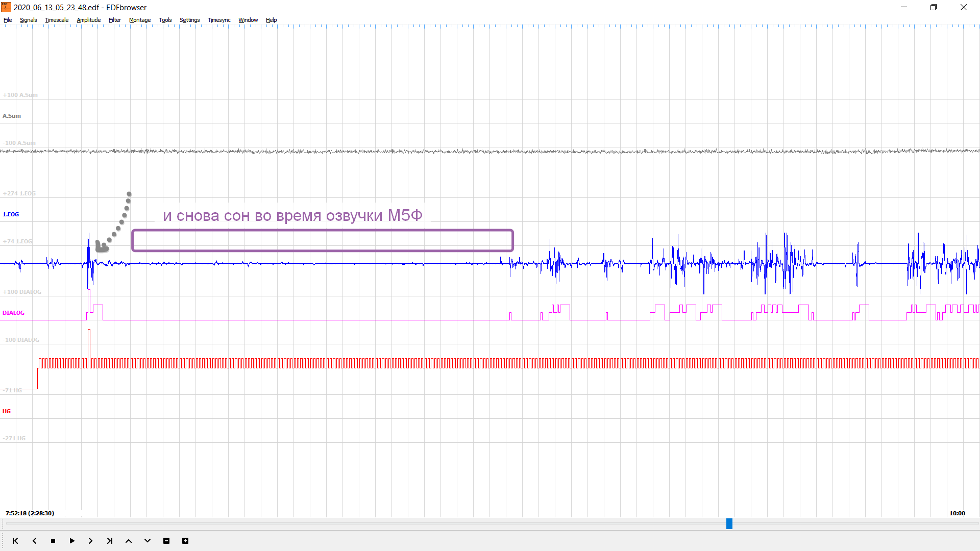Start playback with play button
Image resolution: width=980 pixels, height=551 pixels.
click(72, 541)
